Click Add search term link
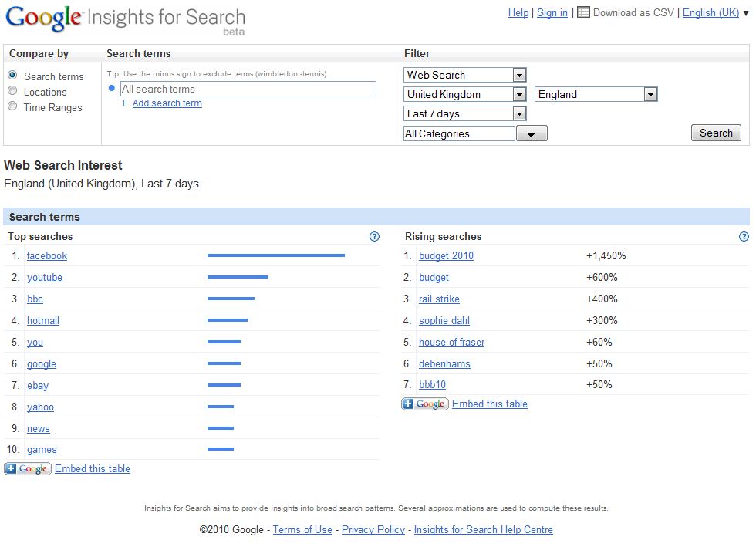 click(167, 103)
